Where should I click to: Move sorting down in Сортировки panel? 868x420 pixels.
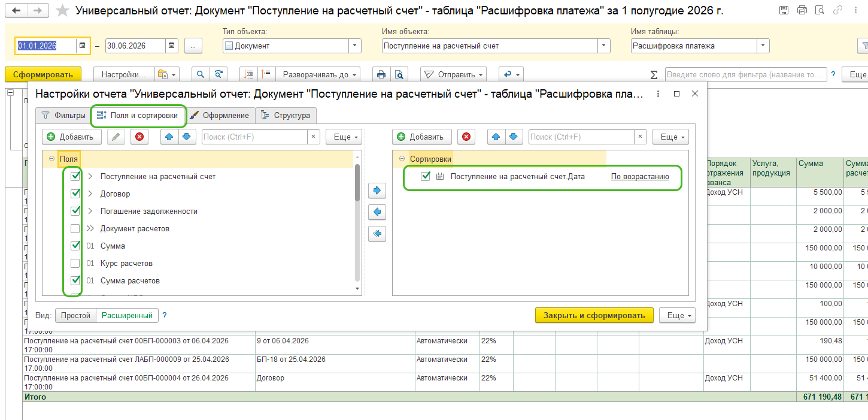point(514,137)
